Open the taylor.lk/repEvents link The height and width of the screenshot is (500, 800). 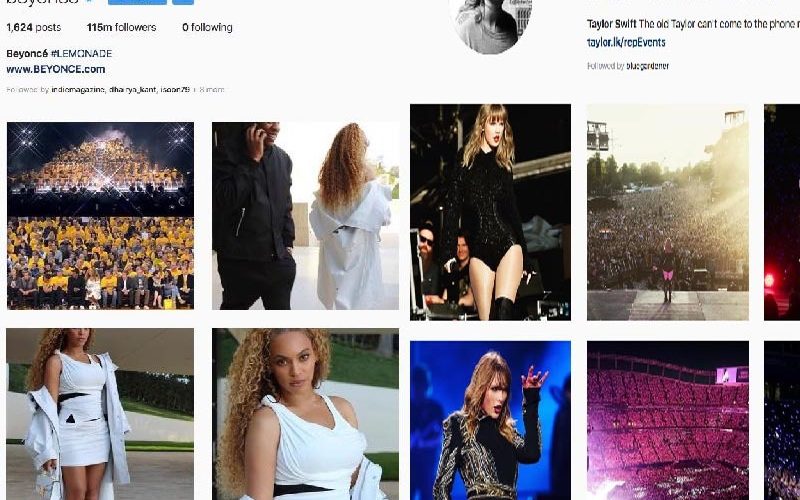[626, 42]
